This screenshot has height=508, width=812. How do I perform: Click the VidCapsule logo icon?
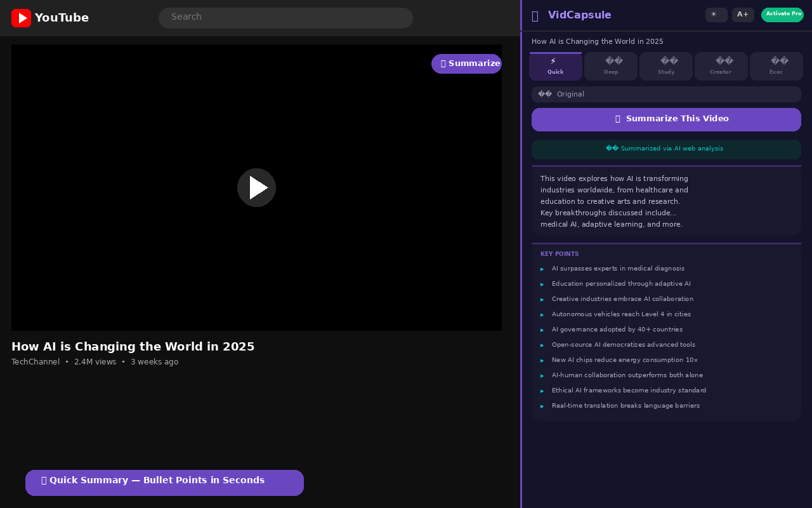[x=535, y=16]
